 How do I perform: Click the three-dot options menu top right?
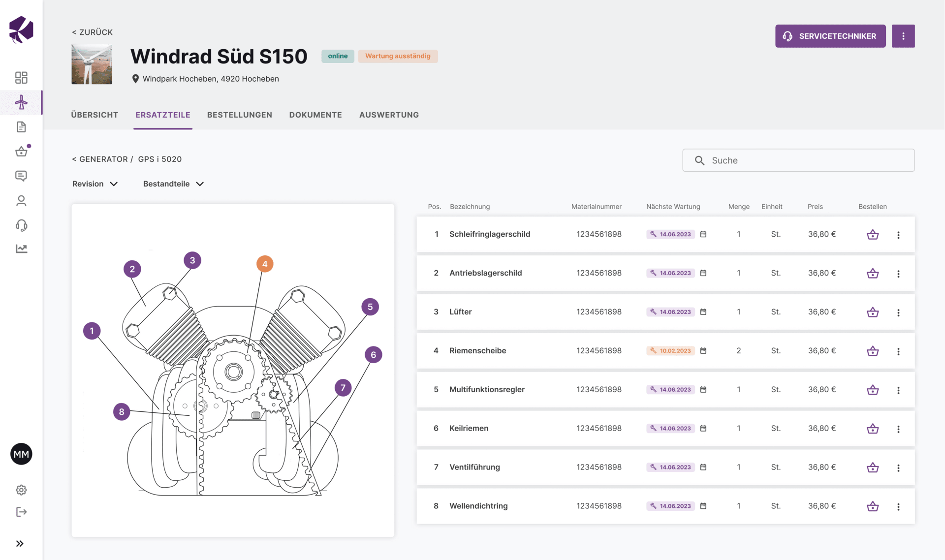(903, 36)
